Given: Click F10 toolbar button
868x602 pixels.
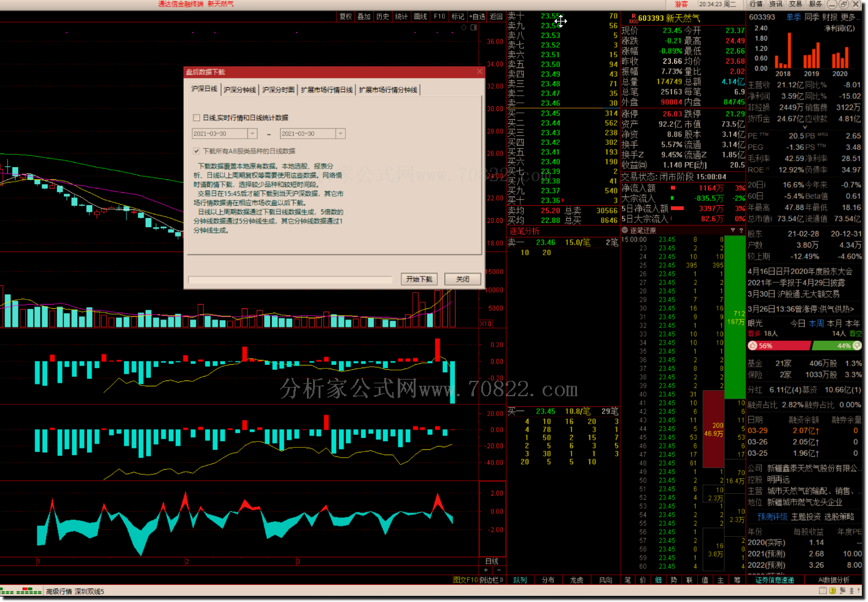Looking at the screenshot, I should point(440,17).
